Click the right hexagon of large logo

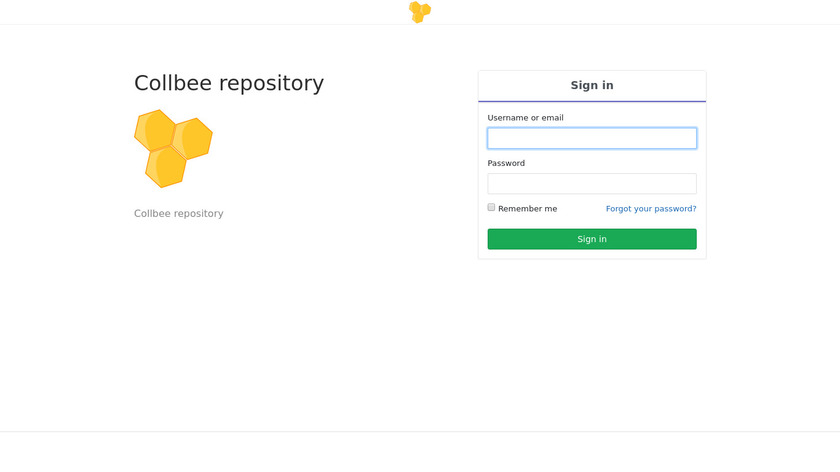click(x=191, y=138)
